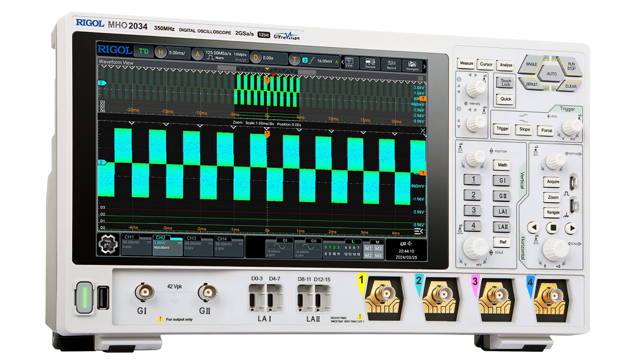Image resolution: width=635 pixels, height=364 pixels.
Task: Toggle channel 3 with front-panel button 3
Action: tap(472, 210)
